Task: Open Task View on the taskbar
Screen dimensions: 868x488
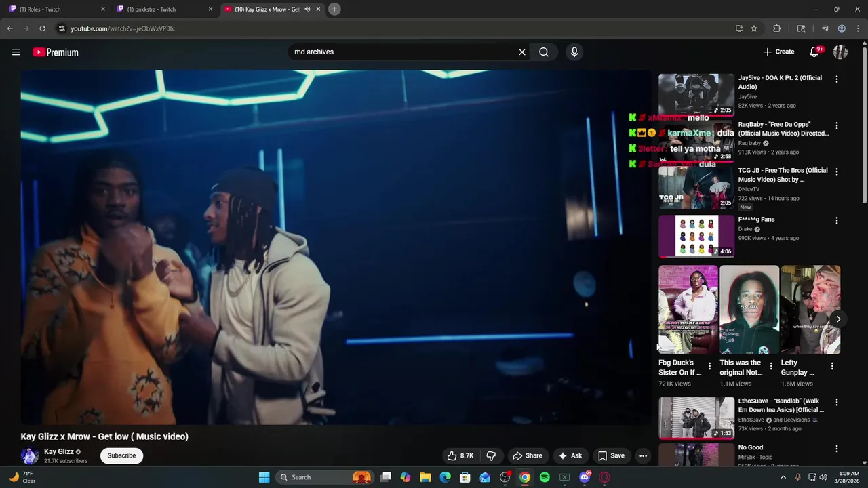Action: [386, 477]
